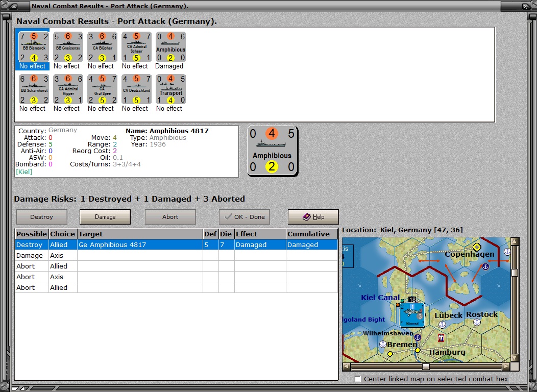
Task: Select the CA Deutschland unit counter
Action: tap(136, 89)
